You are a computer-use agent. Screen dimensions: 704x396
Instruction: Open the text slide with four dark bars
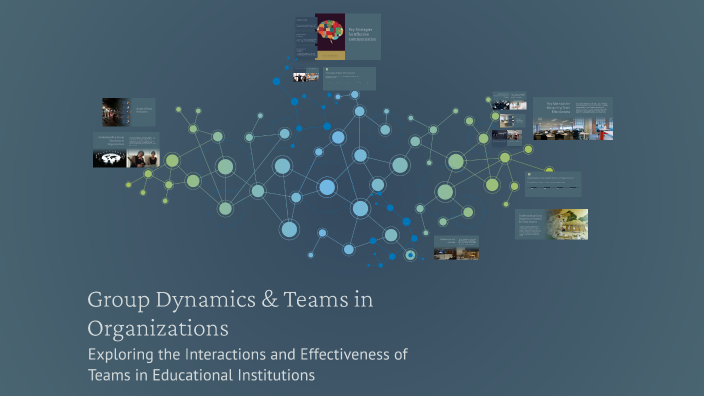click(x=553, y=184)
